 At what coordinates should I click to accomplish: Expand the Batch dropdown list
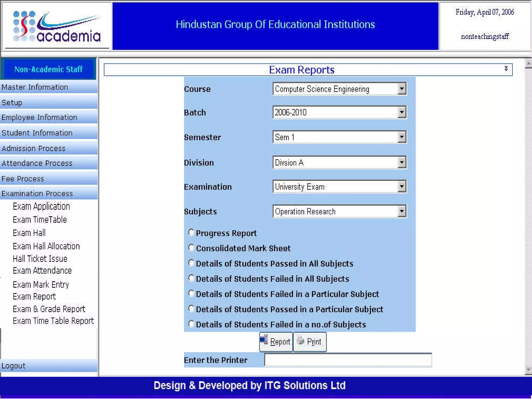(x=402, y=112)
